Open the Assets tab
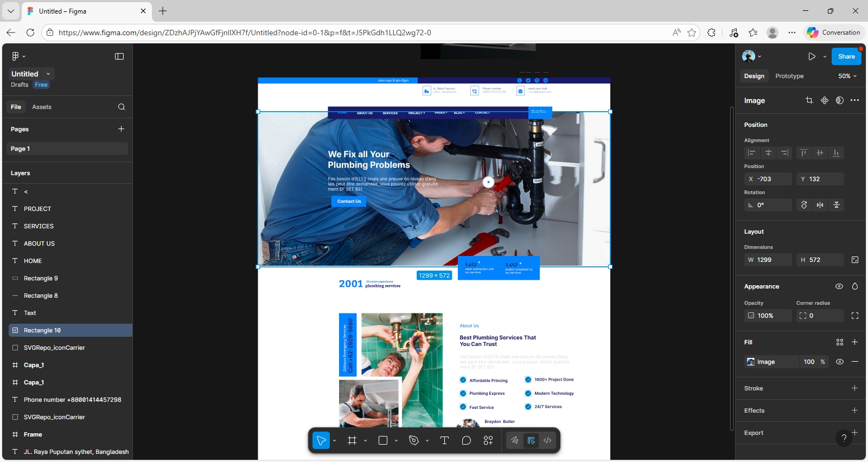Viewport: 868px width, 462px height. [42, 107]
